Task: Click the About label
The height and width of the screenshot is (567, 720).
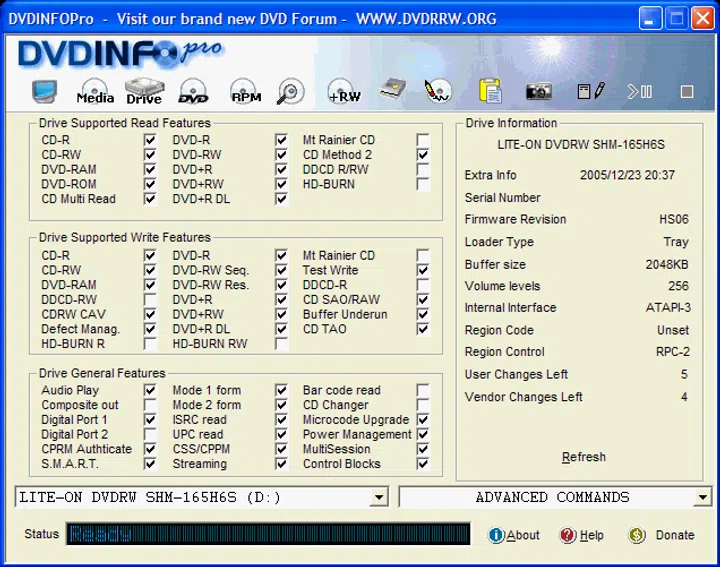Action: click(523, 535)
